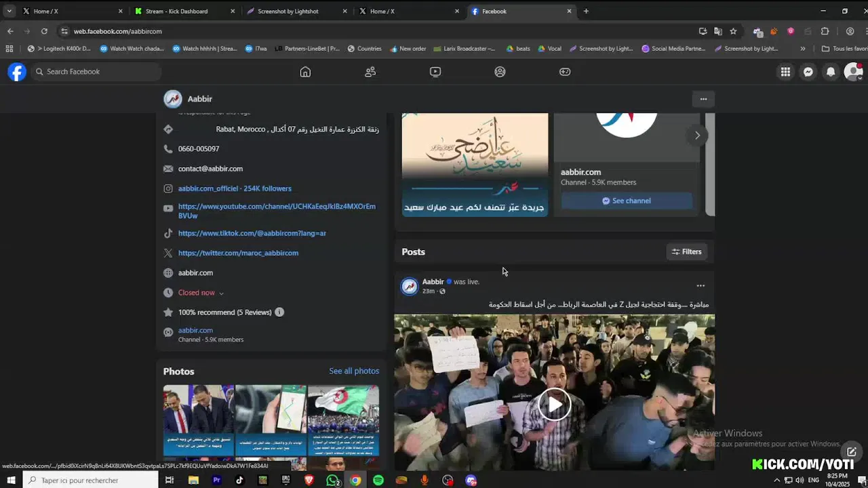
Task: Open the phone map photo thumbnail
Action: click(x=271, y=420)
